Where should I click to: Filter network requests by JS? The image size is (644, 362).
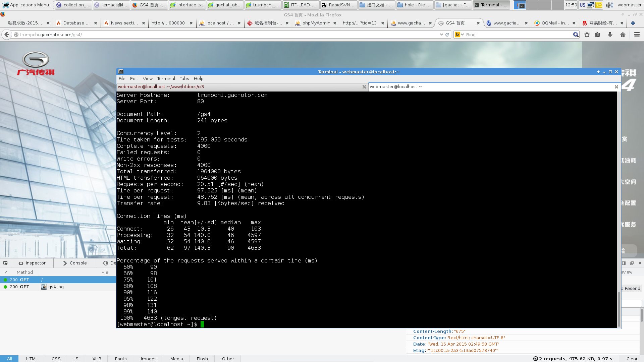[76, 359]
